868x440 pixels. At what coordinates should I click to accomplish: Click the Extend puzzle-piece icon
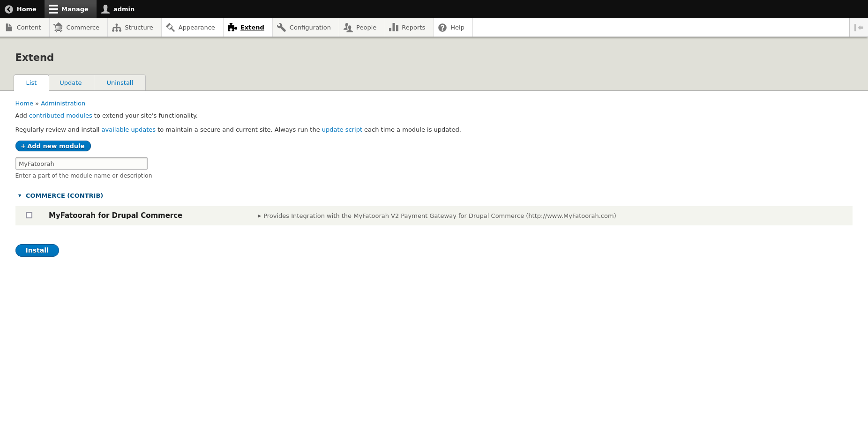pos(232,28)
